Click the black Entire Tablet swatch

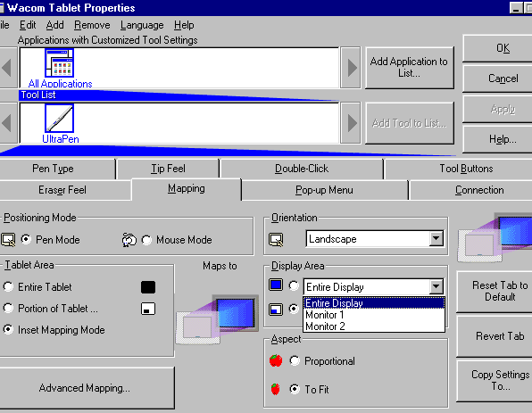pos(148,287)
